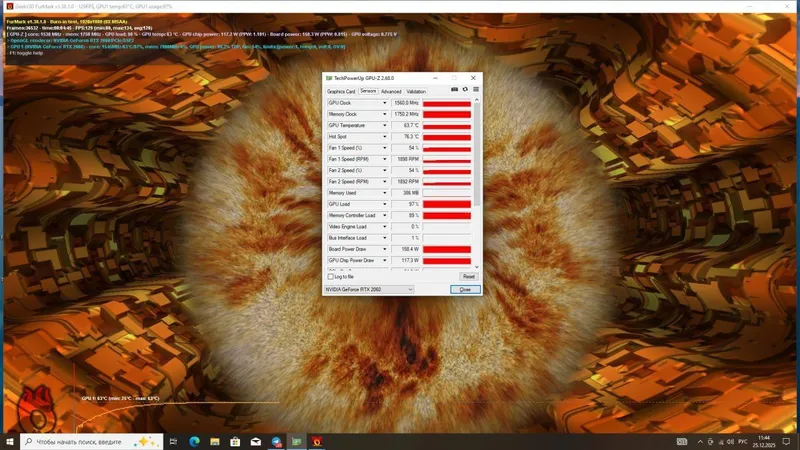
Task: Click the FurMark title bar icon
Action: click(9, 6)
